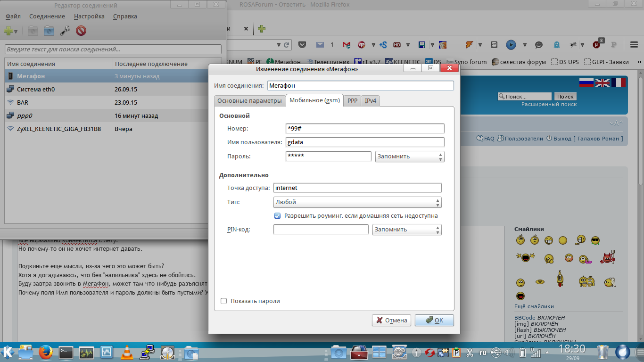Screen dimensions: 644x362
Task: Select the British flag language icon
Action: (602, 82)
